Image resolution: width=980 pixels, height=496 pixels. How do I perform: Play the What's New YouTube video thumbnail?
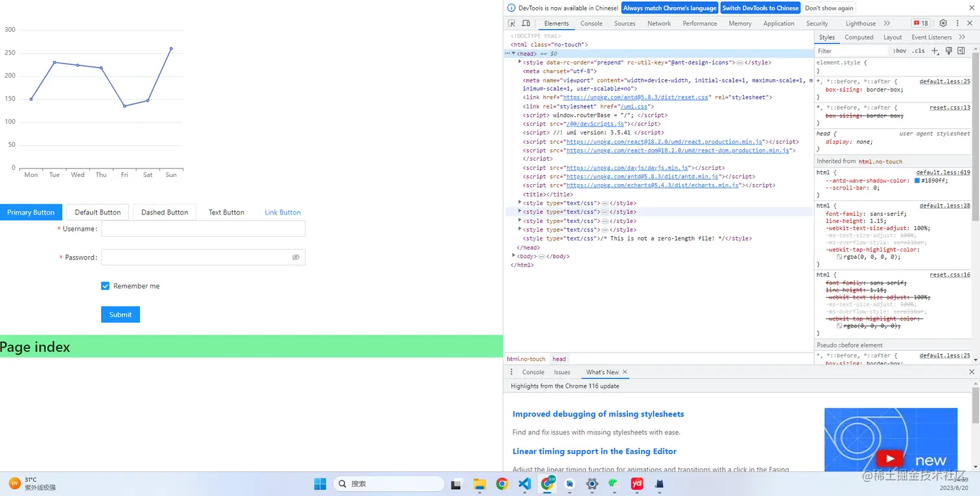click(891, 440)
